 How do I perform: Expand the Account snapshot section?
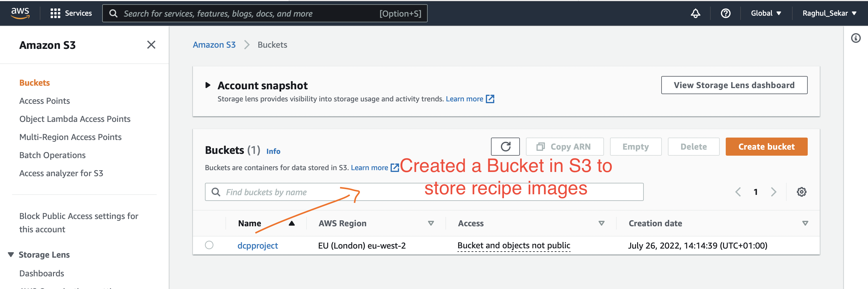(208, 85)
